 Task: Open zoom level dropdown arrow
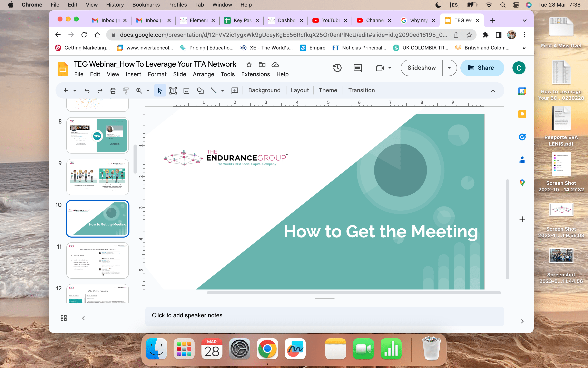[x=148, y=91]
